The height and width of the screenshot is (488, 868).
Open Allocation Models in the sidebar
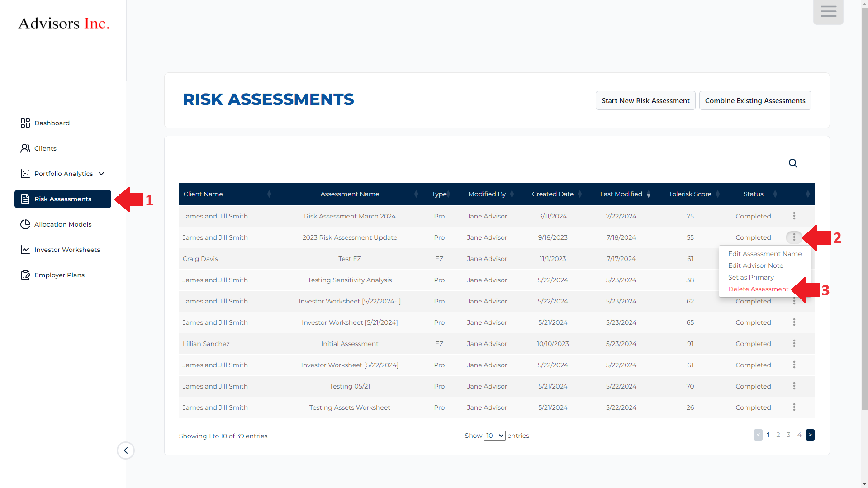tap(62, 224)
